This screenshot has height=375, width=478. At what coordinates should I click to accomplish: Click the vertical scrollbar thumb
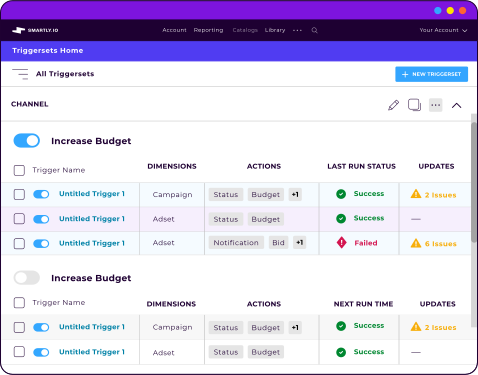pyautogui.click(x=474, y=183)
